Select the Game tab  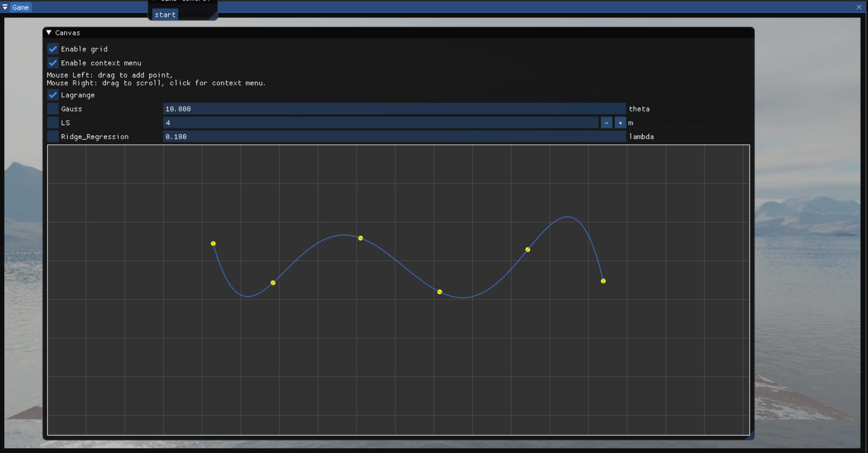[x=21, y=7]
